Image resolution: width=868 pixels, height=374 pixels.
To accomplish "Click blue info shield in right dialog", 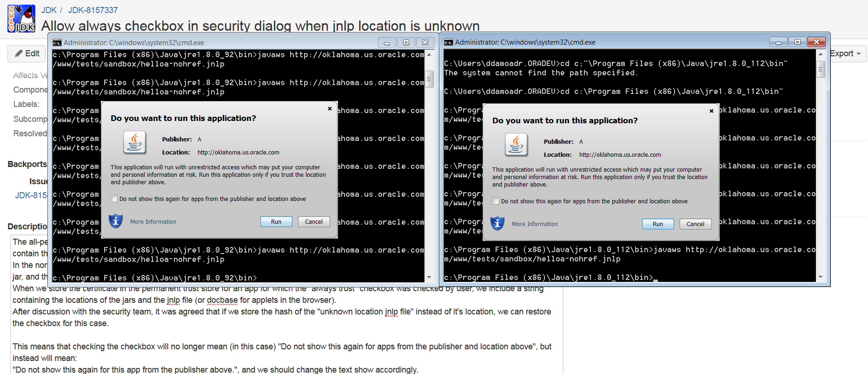I will pos(497,223).
